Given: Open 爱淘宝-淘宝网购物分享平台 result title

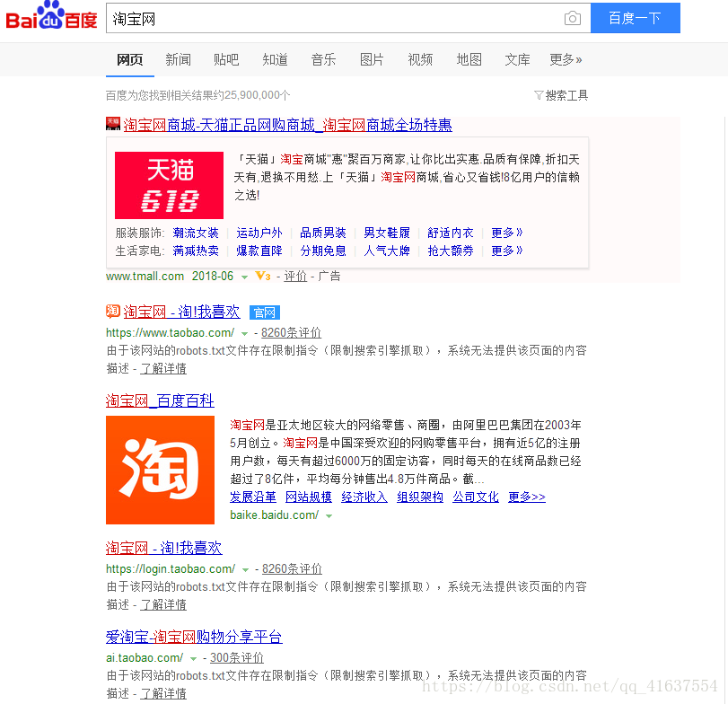Looking at the screenshot, I should click(194, 637).
